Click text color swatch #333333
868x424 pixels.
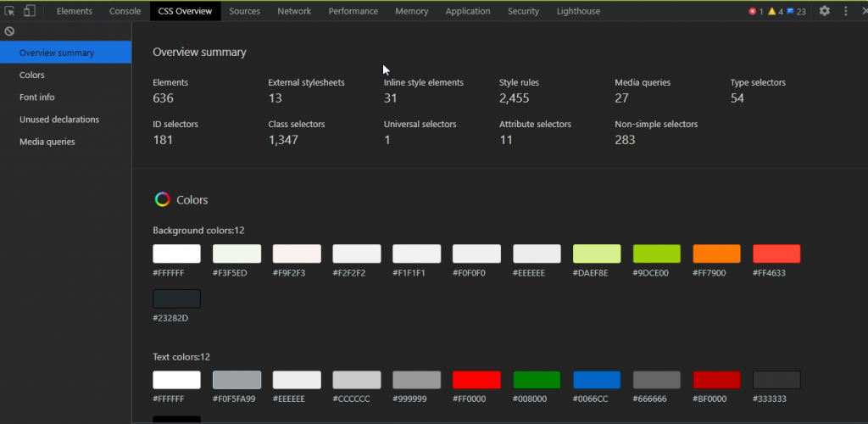(776, 380)
